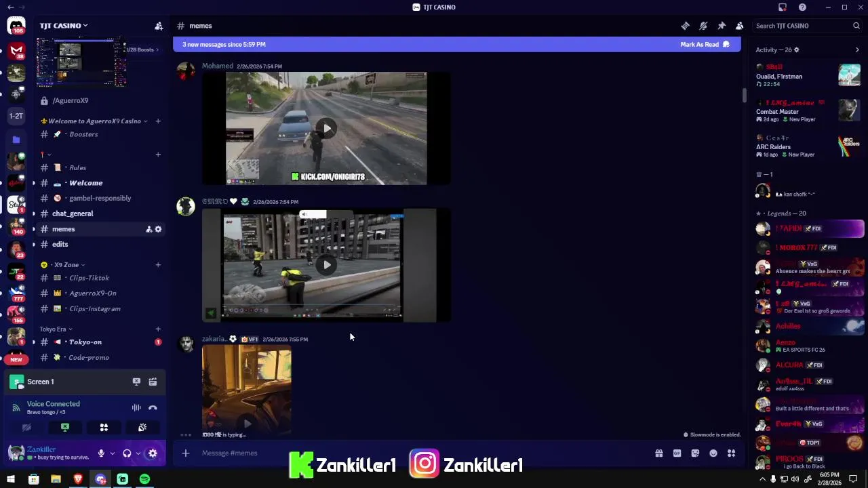868x488 pixels.
Task: Open the gift icon in message bar
Action: (658, 453)
